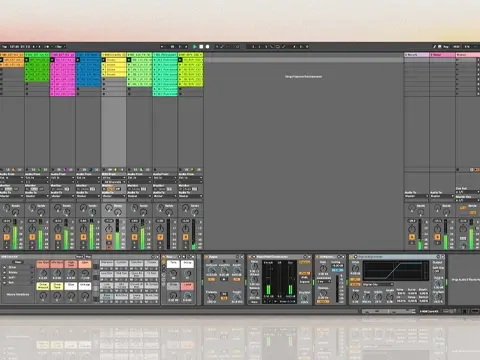Open Audio To dropdown of the lime track
The width and height of the screenshot is (480, 360).
point(190,196)
